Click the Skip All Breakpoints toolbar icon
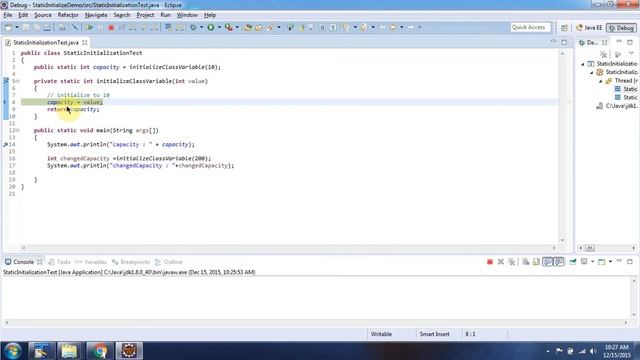The image size is (640, 360). [x=75, y=27]
